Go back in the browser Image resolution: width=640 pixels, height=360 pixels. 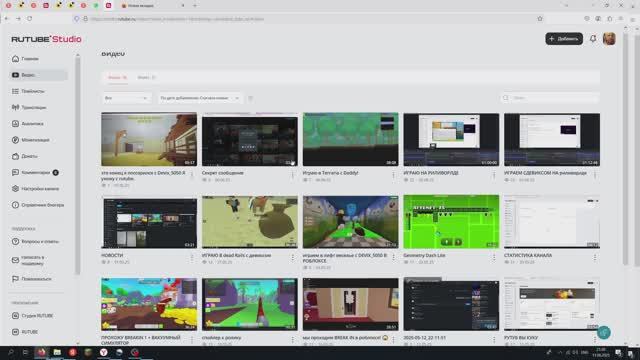(7, 19)
